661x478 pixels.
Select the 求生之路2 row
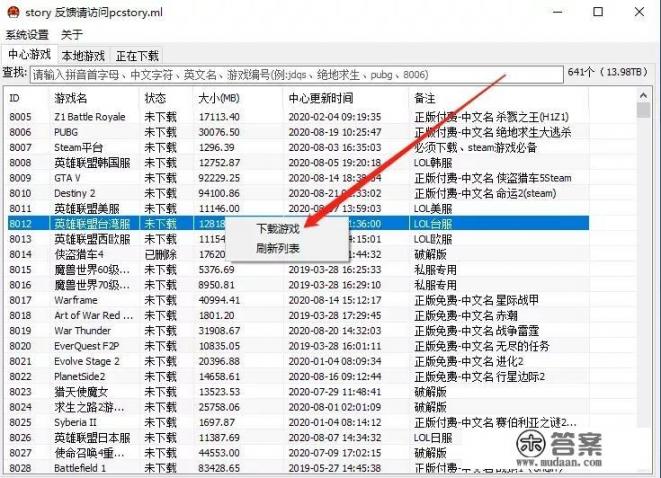point(298,407)
